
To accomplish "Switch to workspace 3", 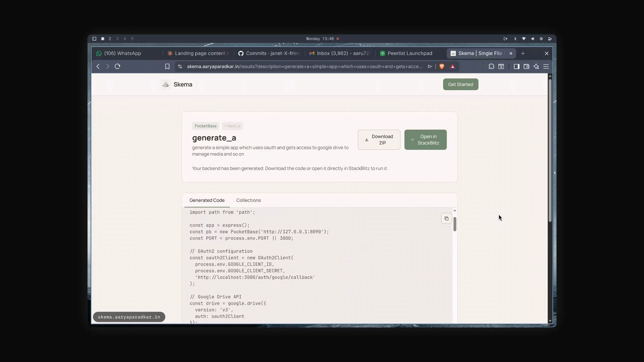I will (117, 39).
